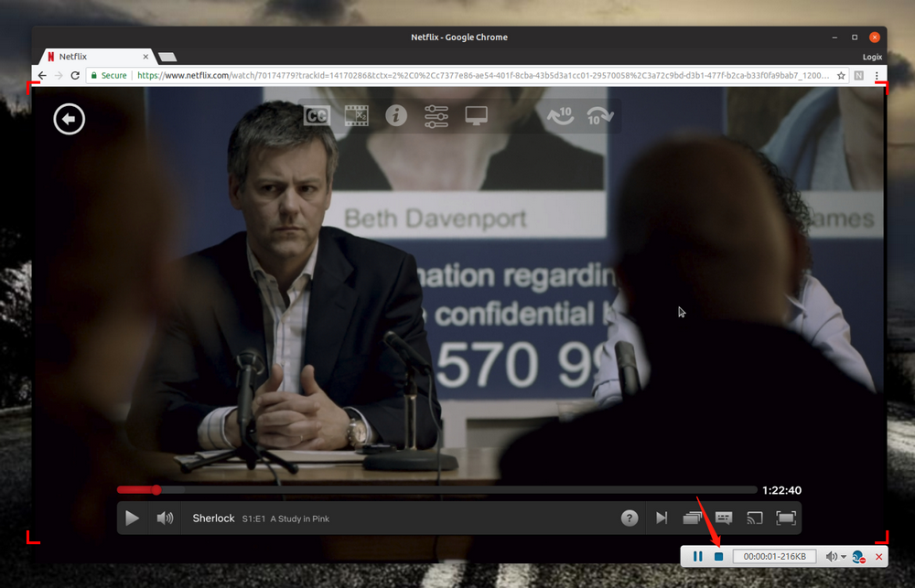
Task: Click the Netflix URL in address bar
Action: 482,75
